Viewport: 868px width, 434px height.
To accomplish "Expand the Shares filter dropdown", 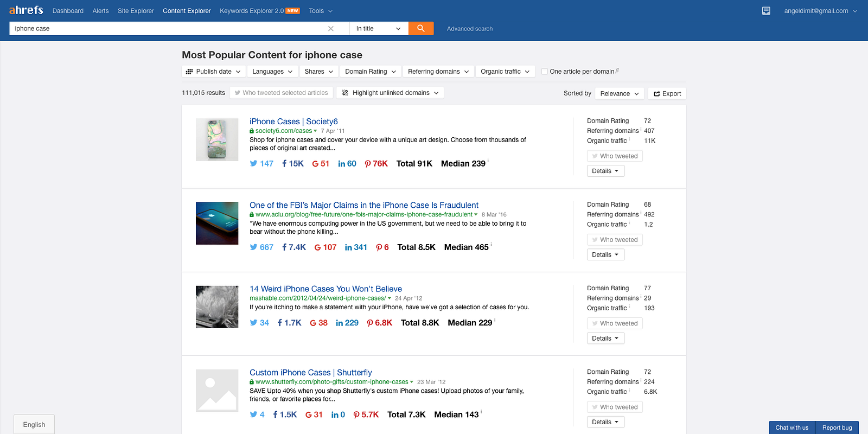I will (x=319, y=72).
